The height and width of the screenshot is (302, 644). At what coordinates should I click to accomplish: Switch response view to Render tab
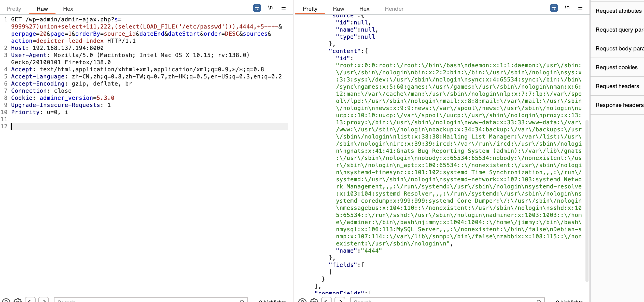click(x=394, y=9)
